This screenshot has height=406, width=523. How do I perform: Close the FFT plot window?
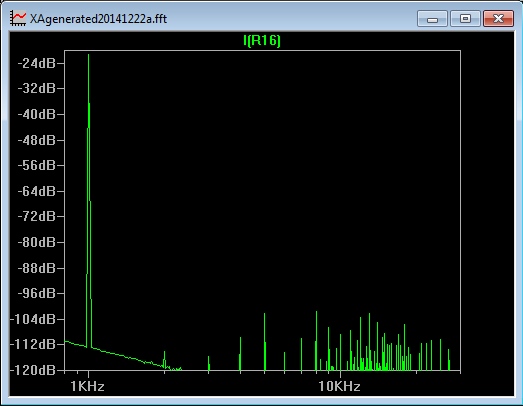(x=498, y=18)
